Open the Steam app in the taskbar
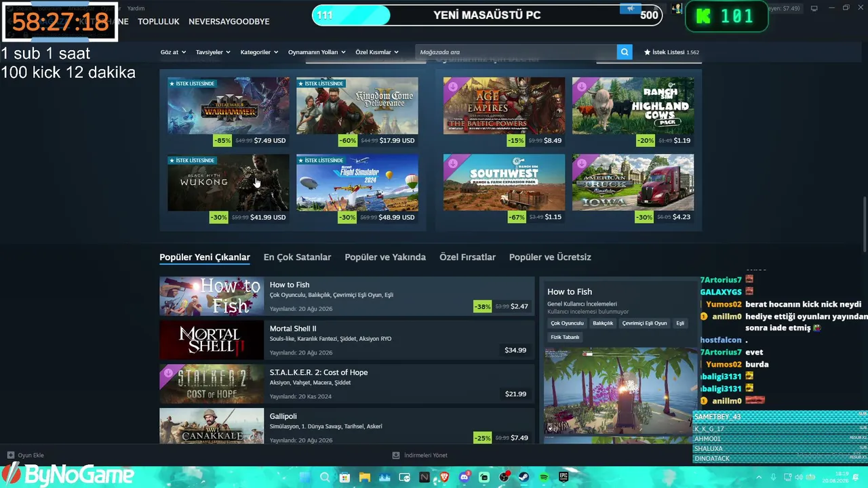Screen dimensions: 868x488 [524, 477]
